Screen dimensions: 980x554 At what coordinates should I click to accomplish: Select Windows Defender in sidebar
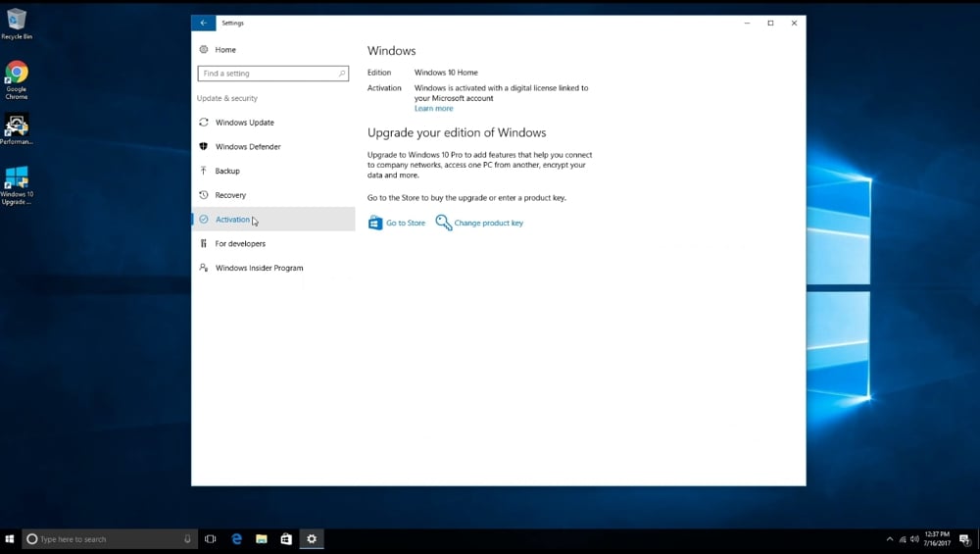[247, 147]
